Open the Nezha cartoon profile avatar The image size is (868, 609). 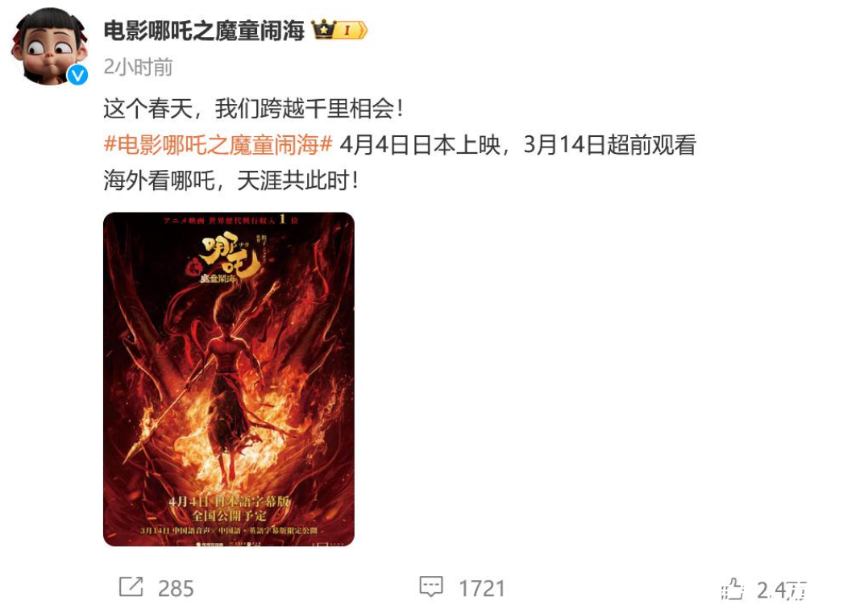click(50, 47)
